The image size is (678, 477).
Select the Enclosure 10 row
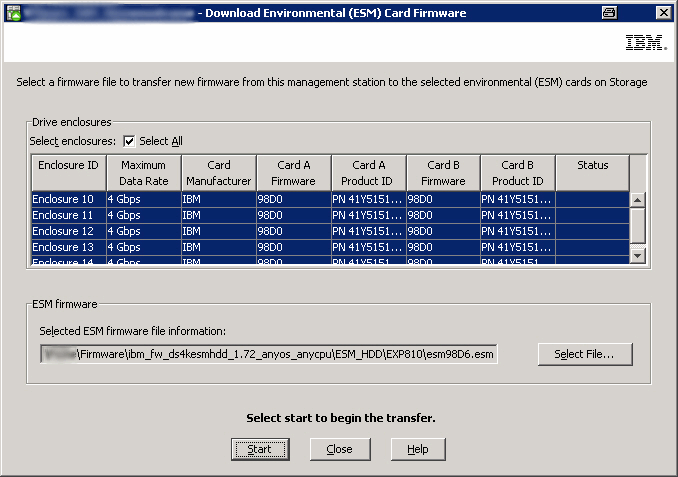66,199
